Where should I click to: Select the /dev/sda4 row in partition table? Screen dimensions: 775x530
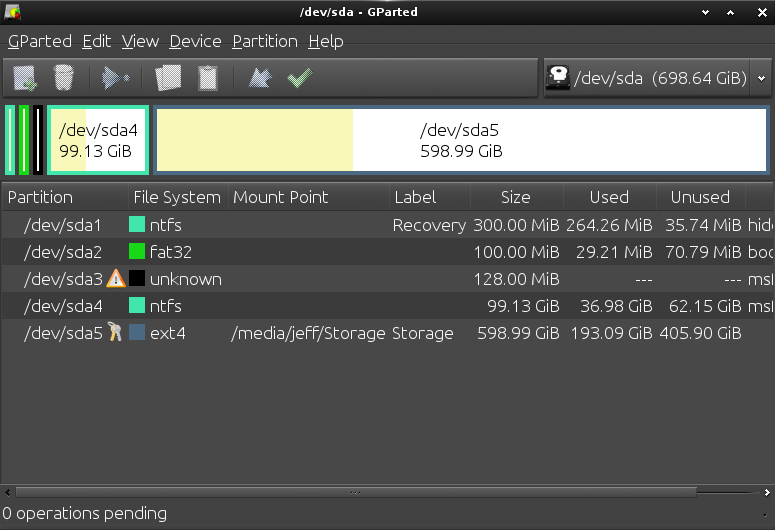pos(388,306)
